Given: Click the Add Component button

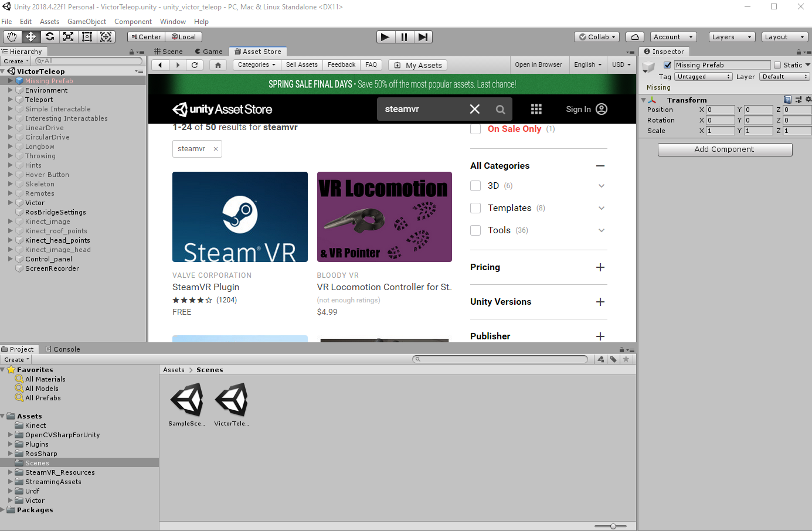Looking at the screenshot, I should pos(725,149).
